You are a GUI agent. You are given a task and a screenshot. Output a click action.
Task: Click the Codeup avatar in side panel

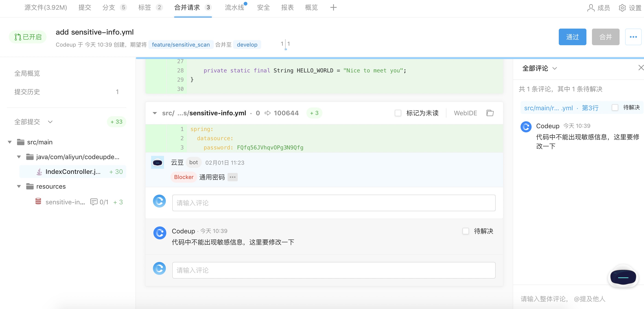[526, 127]
